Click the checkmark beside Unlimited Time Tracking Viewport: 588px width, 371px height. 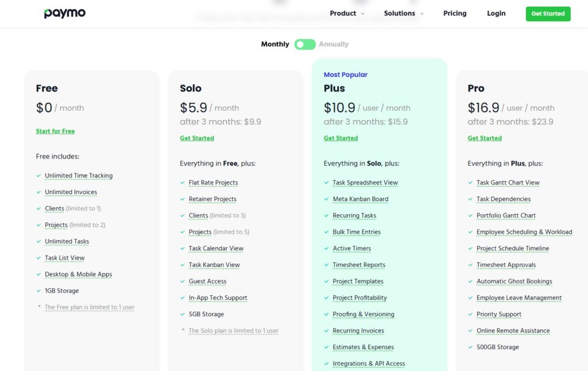pos(38,176)
